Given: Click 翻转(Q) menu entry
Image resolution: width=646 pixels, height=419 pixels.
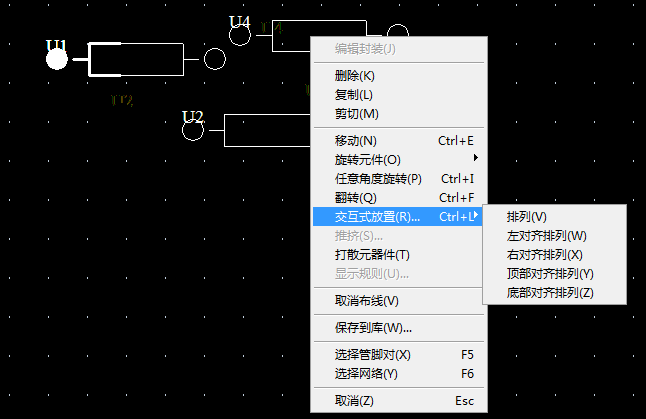Looking at the screenshot, I should [356, 198].
